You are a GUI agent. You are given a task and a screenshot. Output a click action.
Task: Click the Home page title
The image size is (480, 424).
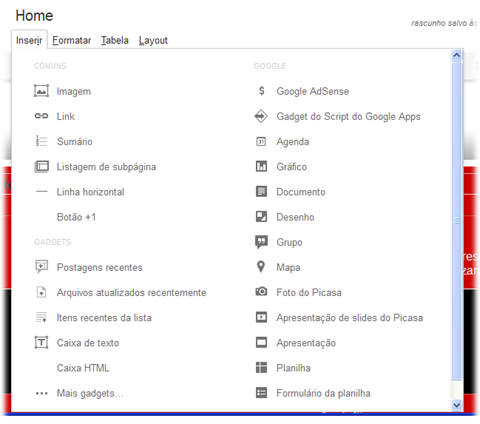34,15
